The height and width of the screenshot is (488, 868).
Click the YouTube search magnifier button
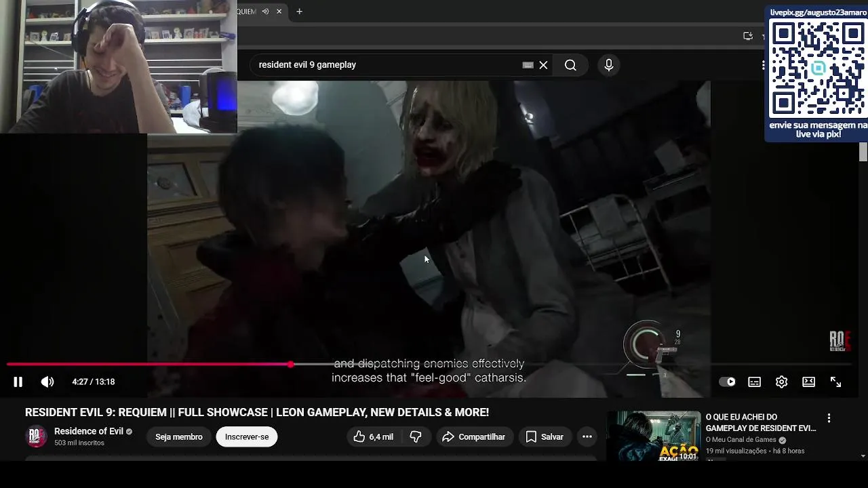click(570, 65)
